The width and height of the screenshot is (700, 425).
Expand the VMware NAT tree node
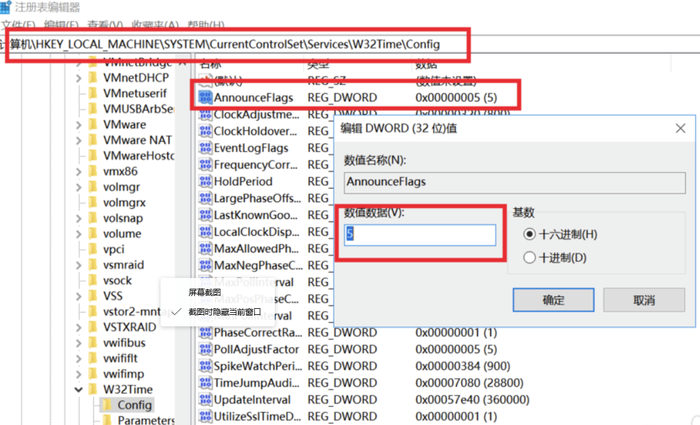pos(79,141)
